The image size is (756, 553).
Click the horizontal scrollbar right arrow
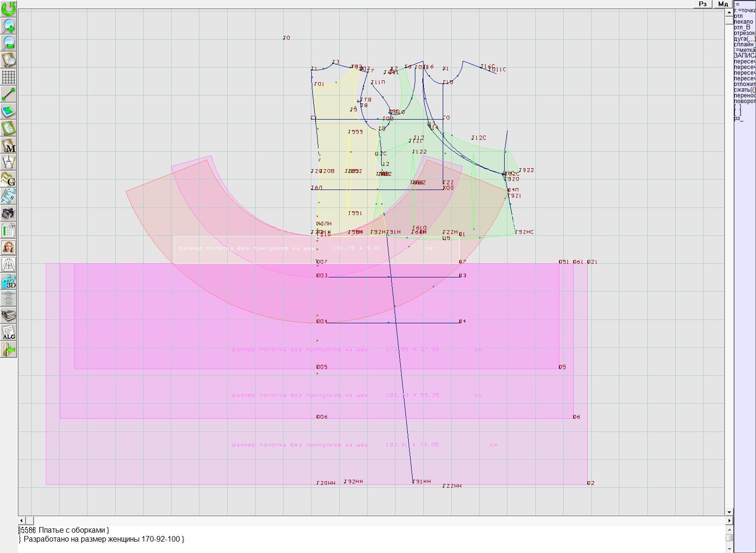729,520
